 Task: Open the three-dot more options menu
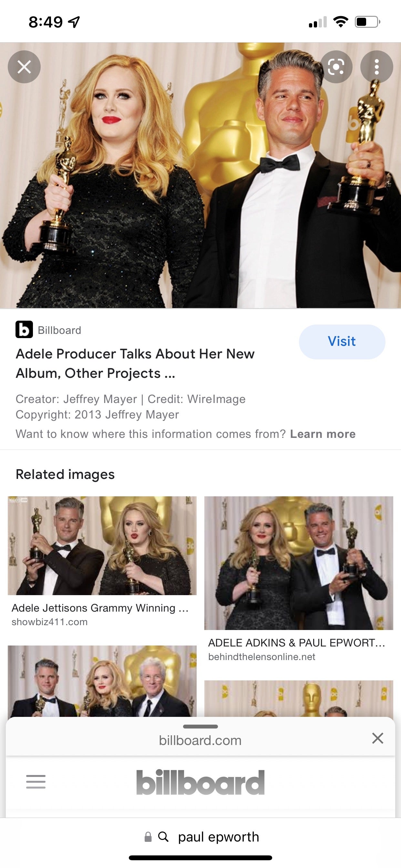tap(377, 67)
